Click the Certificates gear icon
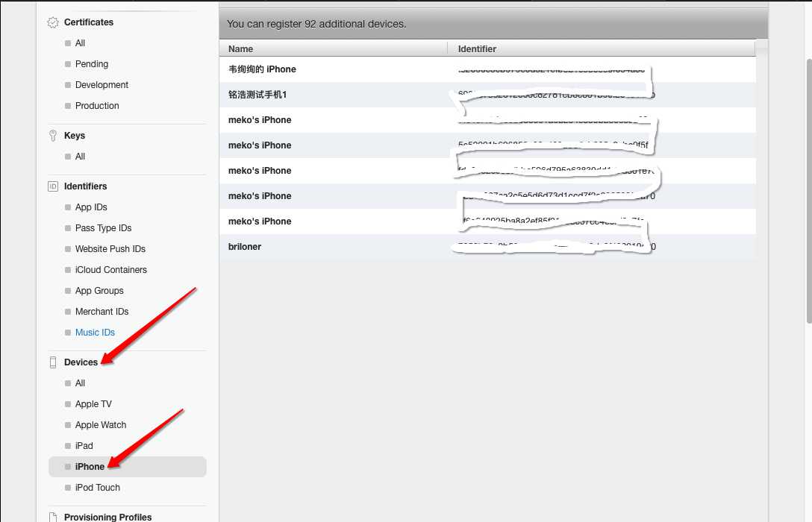Viewport: 812px width, 522px height. [53, 22]
